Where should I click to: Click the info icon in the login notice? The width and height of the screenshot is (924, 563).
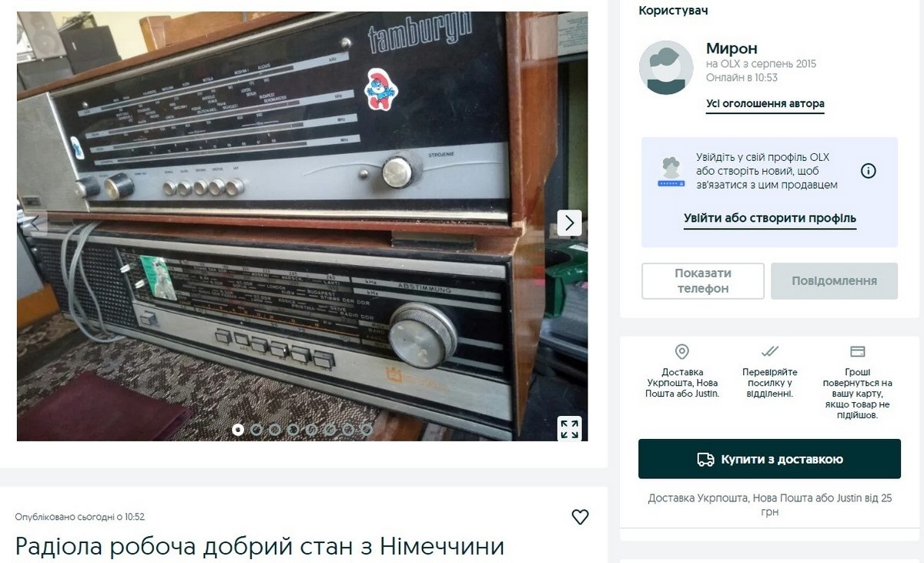click(x=868, y=171)
